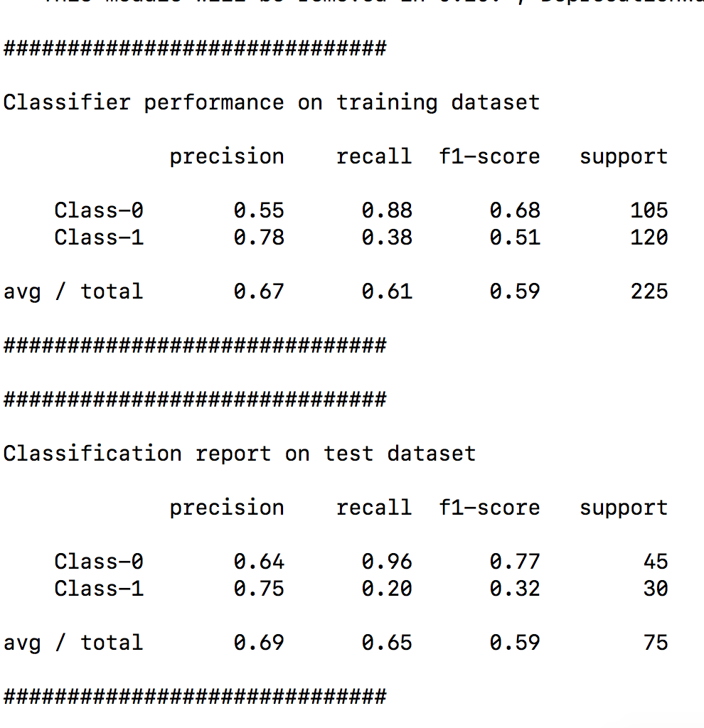Click the training total support value 225
This screenshot has width=704, height=728.
pos(649,291)
